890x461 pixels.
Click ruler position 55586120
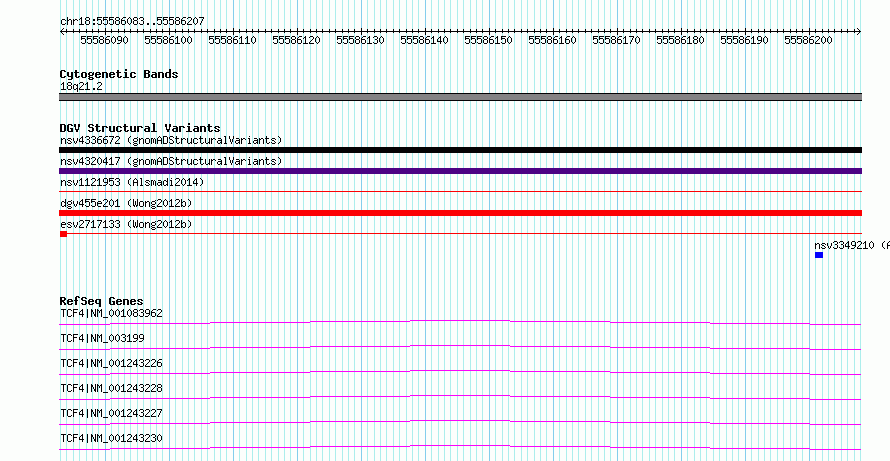pyautogui.click(x=296, y=40)
